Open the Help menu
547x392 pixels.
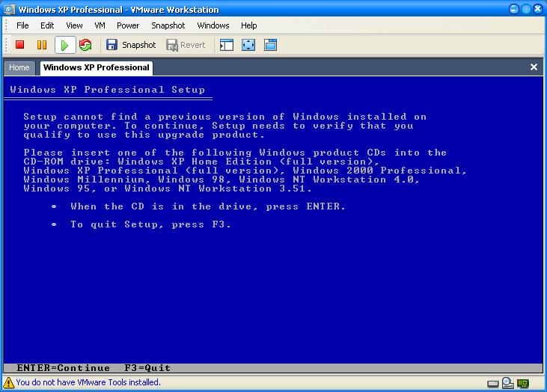click(x=248, y=25)
